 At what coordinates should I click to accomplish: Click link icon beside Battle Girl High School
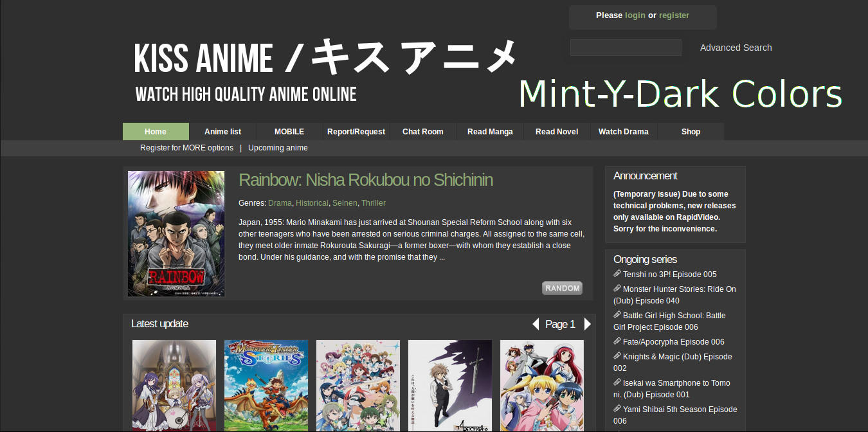click(617, 315)
